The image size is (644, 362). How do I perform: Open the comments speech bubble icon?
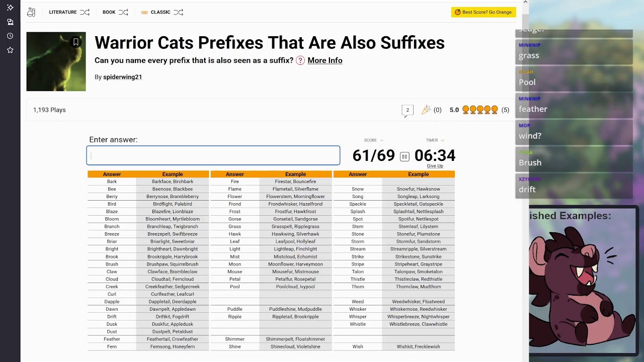point(408,110)
